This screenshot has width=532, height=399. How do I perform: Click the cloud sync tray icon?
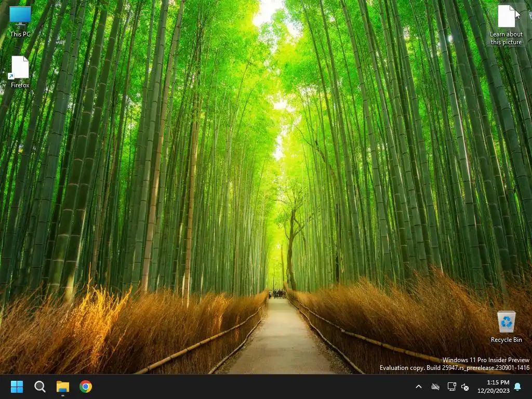point(435,387)
